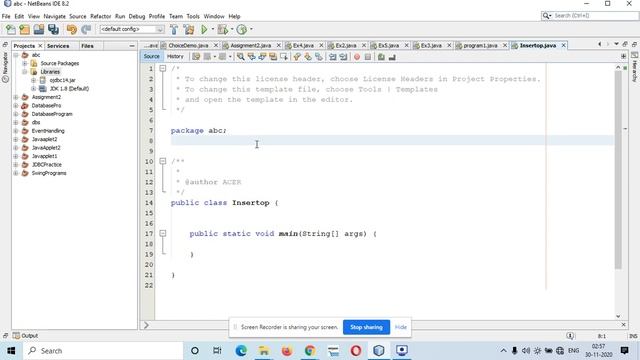This screenshot has width=640, height=360.
Task: Minimize the Projects panel
Action: click(132, 46)
